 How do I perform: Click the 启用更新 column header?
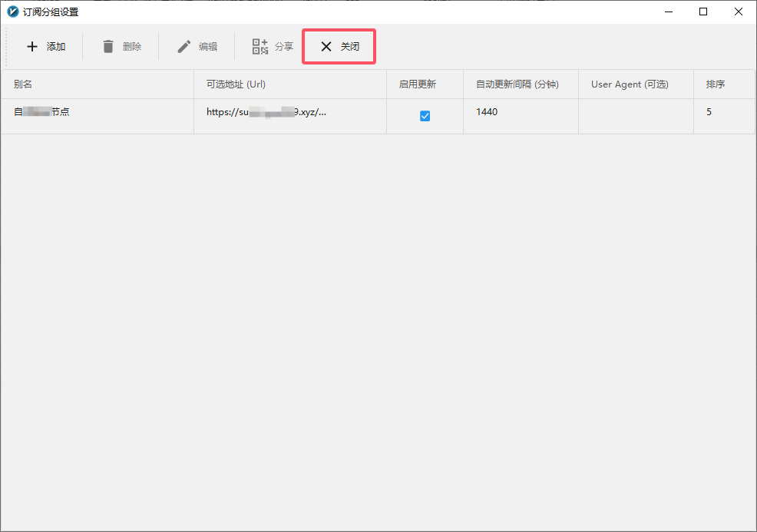click(425, 84)
